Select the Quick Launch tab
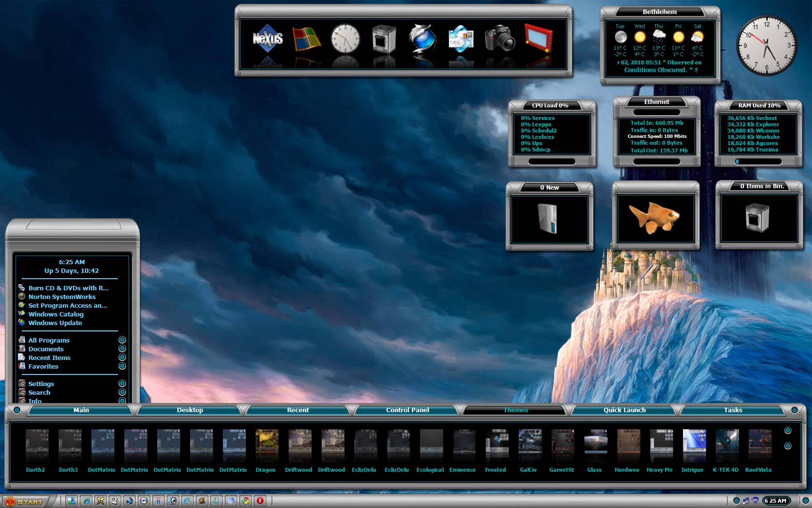This screenshot has width=812, height=508. 624,410
